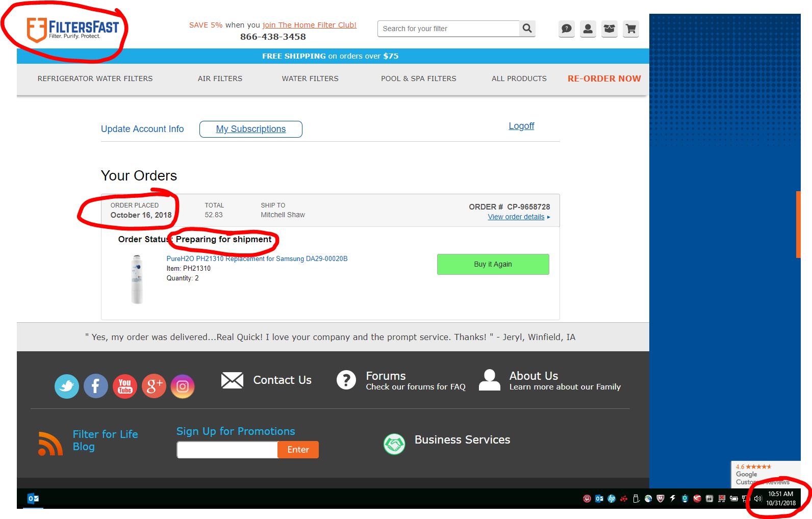This screenshot has width=812, height=519.
Task: Click Re-Order Now menu item
Action: click(604, 79)
